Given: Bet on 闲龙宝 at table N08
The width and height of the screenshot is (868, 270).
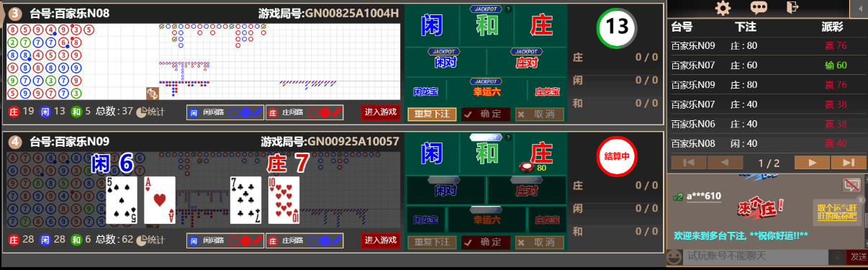Looking at the screenshot, I should (x=425, y=91).
